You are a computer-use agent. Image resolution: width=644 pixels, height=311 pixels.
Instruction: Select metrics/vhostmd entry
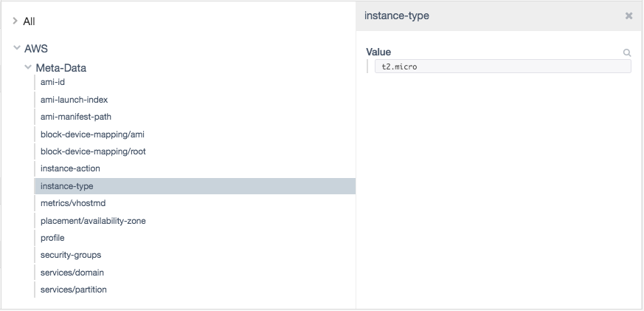click(x=195, y=203)
